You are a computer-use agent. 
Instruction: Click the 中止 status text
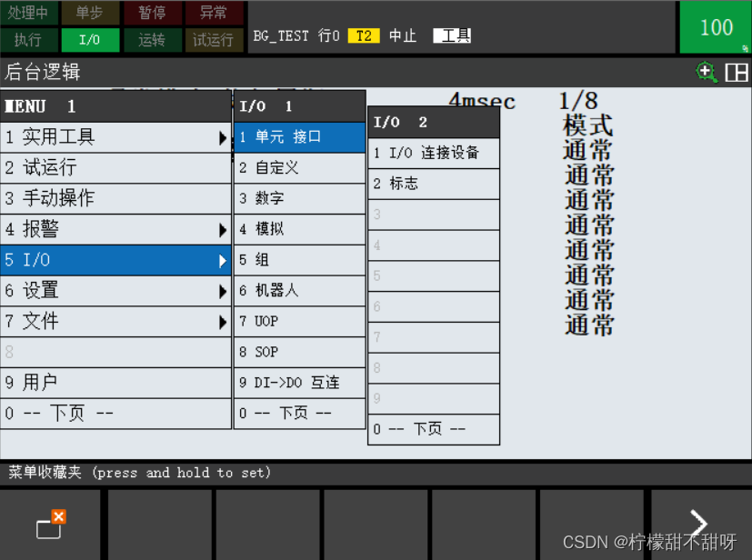[403, 36]
